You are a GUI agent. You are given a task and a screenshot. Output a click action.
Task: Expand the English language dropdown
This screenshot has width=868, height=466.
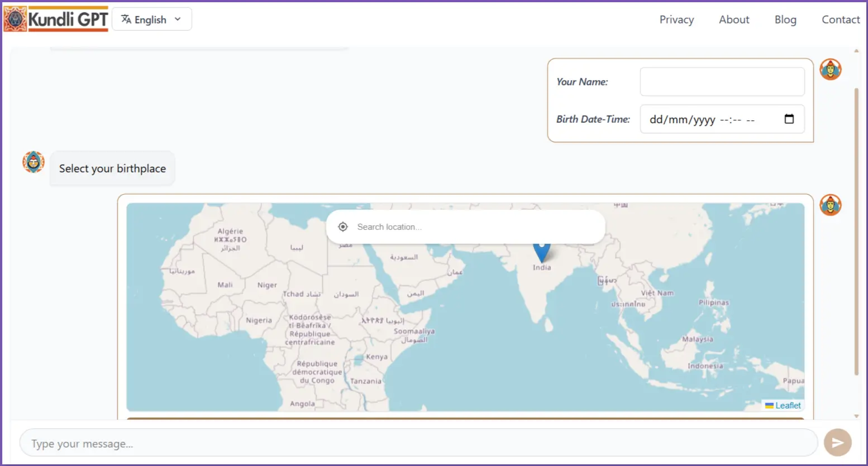[x=151, y=20]
